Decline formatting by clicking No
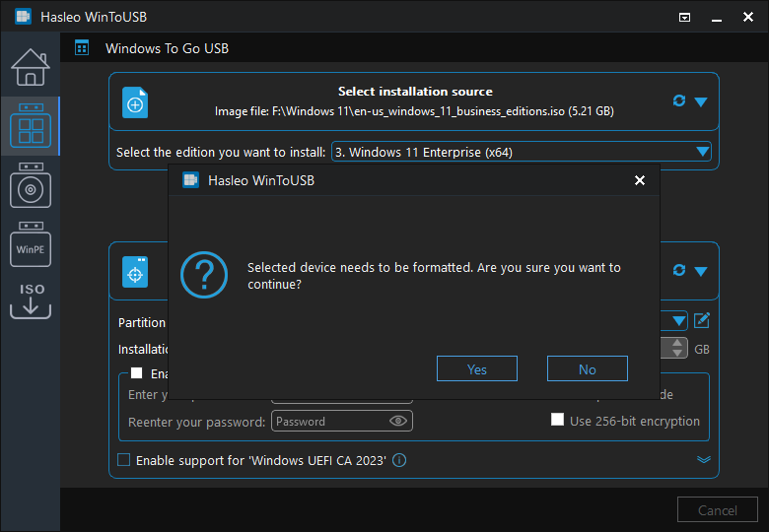The height and width of the screenshot is (532, 769). (x=587, y=368)
